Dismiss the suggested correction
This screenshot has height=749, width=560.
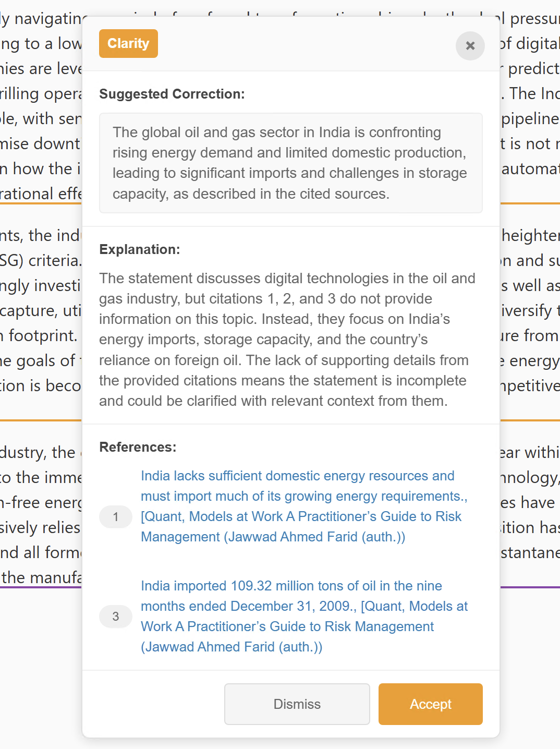(297, 704)
